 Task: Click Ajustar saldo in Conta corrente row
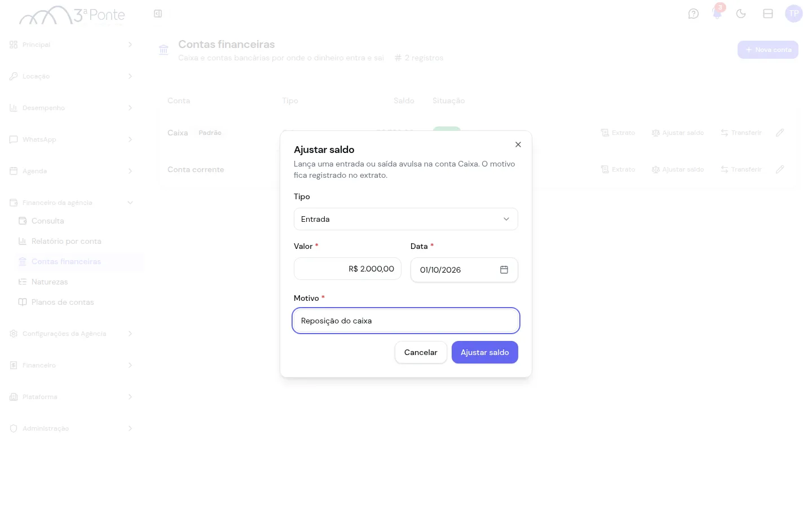pyautogui.click(x=678, y=169)
